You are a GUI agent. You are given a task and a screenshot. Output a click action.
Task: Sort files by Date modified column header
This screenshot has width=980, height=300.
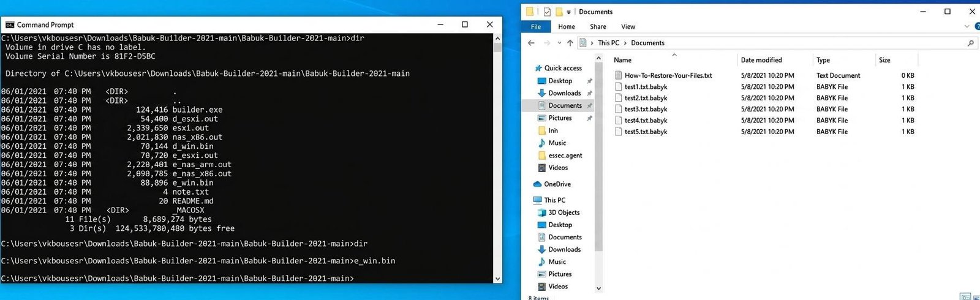point(761,60)
